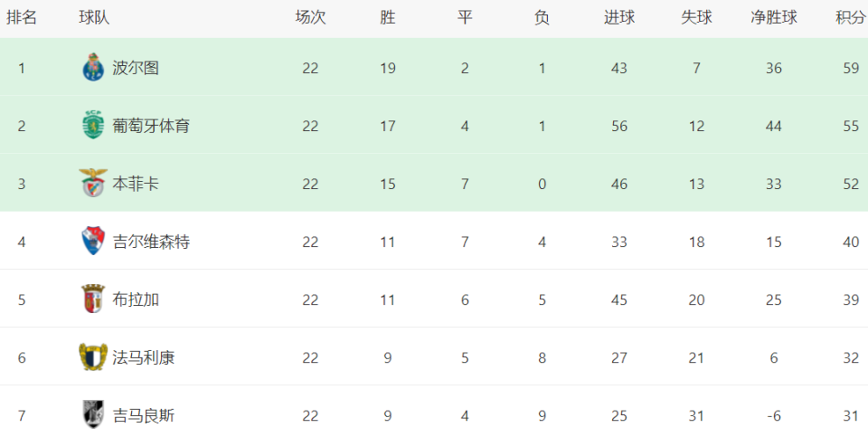Click the Gil Vicente club crest
868x437 pixels.
(92, 242)
